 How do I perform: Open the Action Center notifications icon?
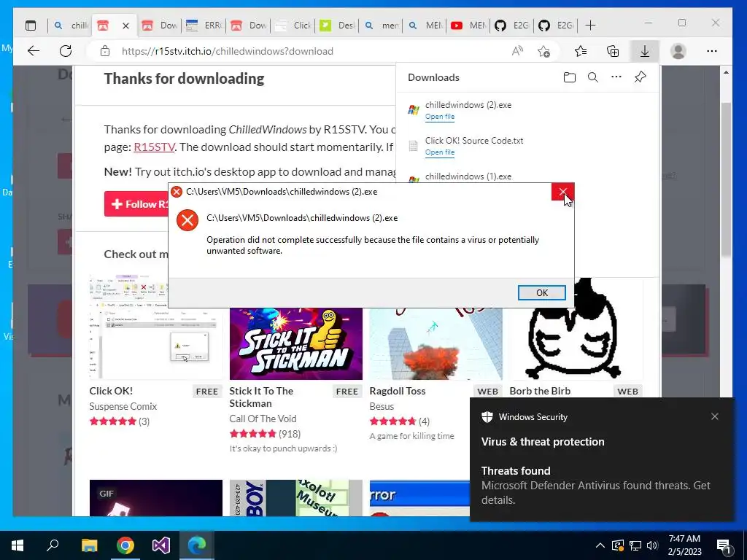pos(724,545)
